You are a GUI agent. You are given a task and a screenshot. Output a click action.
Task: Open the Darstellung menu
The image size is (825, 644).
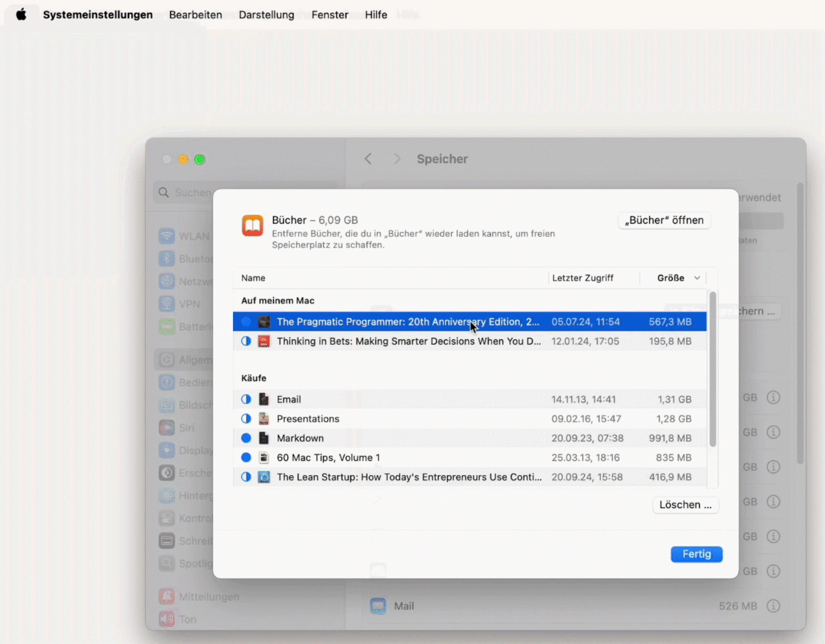(x=266, y=15)
